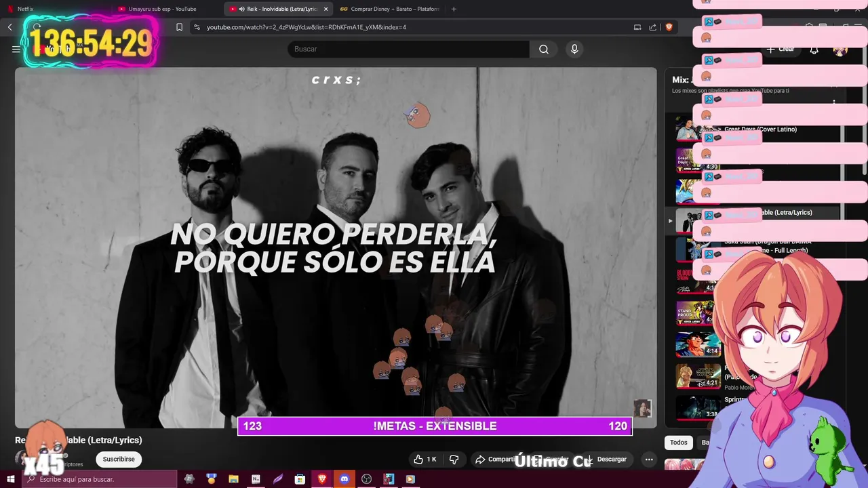Open the Brave Shields lion icon

669,27
